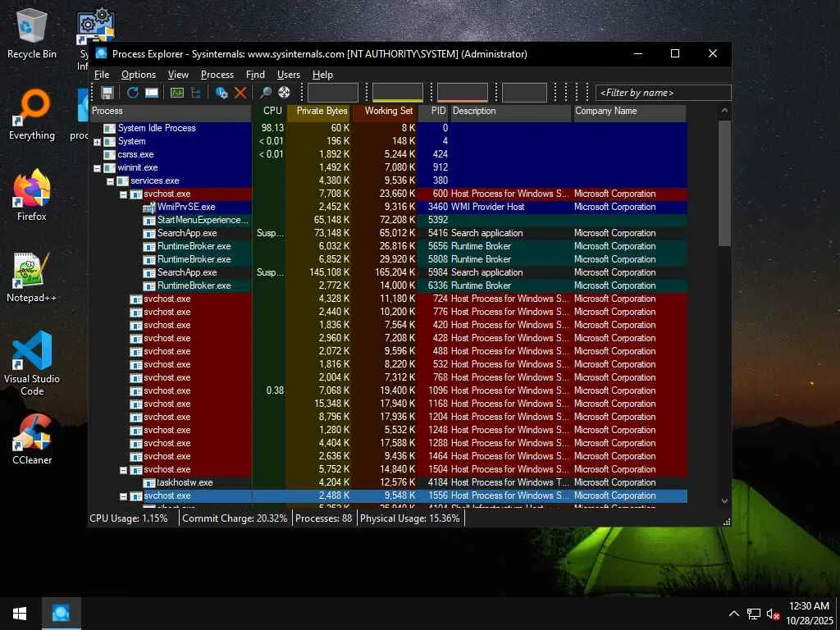Screen dimensions: 840x630
Task: Open the Windows Start menu
Action: click(x=20, y=614)
